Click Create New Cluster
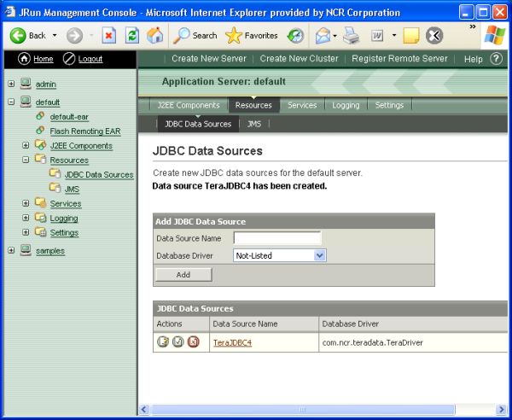 (300, 58)
